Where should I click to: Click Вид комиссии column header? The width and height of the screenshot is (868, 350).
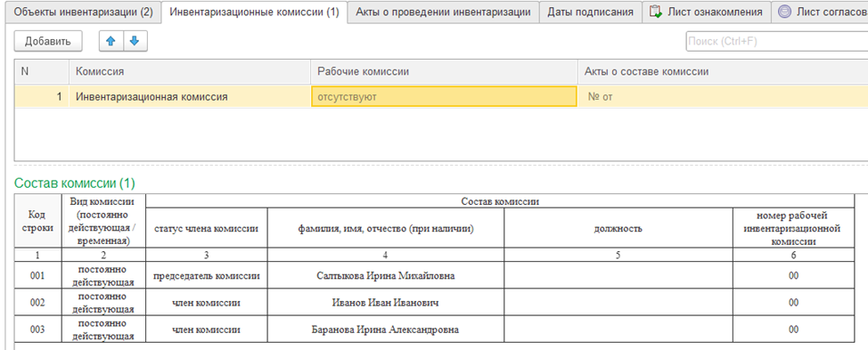(x=104, y=221)
